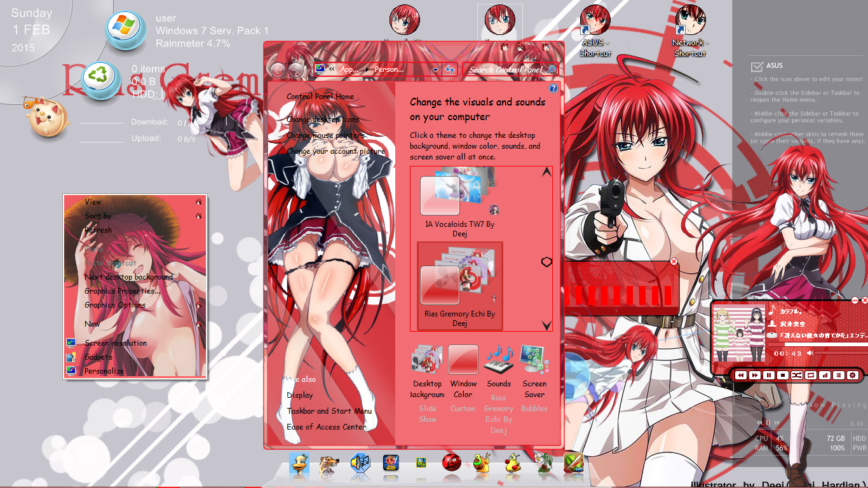Open the playlist icon on the media player
Image resolution: width=868 pixels, height=488 pixels.
tap(840, 375)
